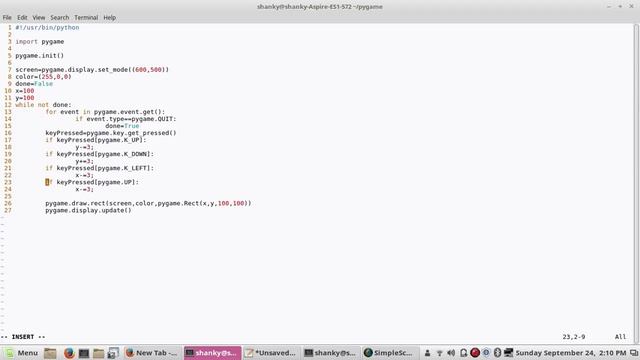The height and width of the screenshot is (360, 640).
Task: Open the File menu
Action: click(7, 18)
